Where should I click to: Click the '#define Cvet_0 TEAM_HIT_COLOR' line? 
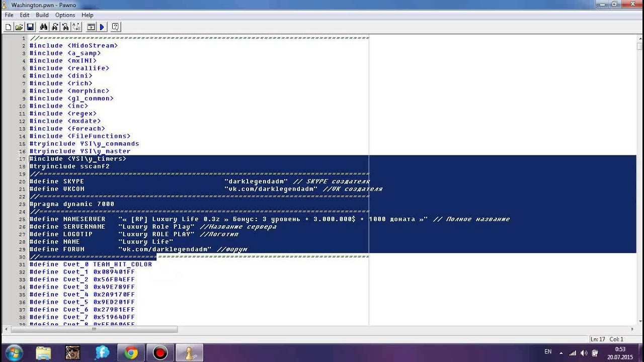[x=91, y=264]
